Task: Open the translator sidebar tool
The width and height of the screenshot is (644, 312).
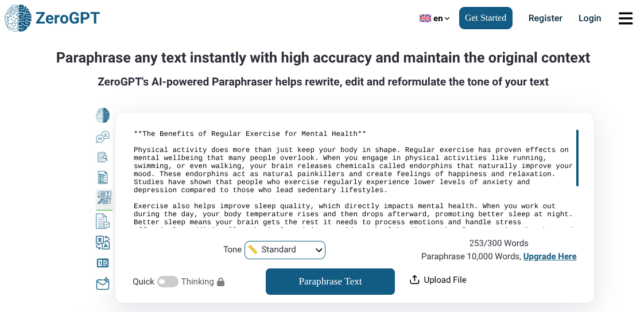Action: tap(103, 243)
